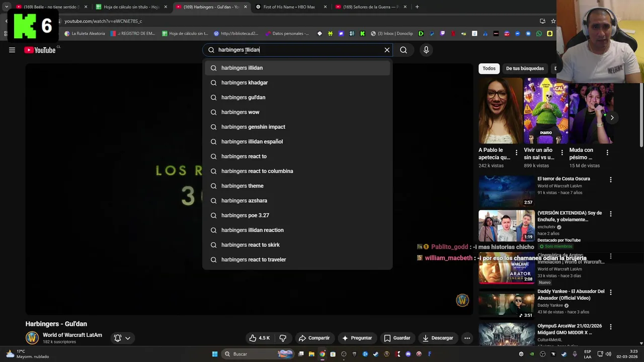
Task: Open Windows Start menu
Action: pyautogui.click(x=215, y=354)
